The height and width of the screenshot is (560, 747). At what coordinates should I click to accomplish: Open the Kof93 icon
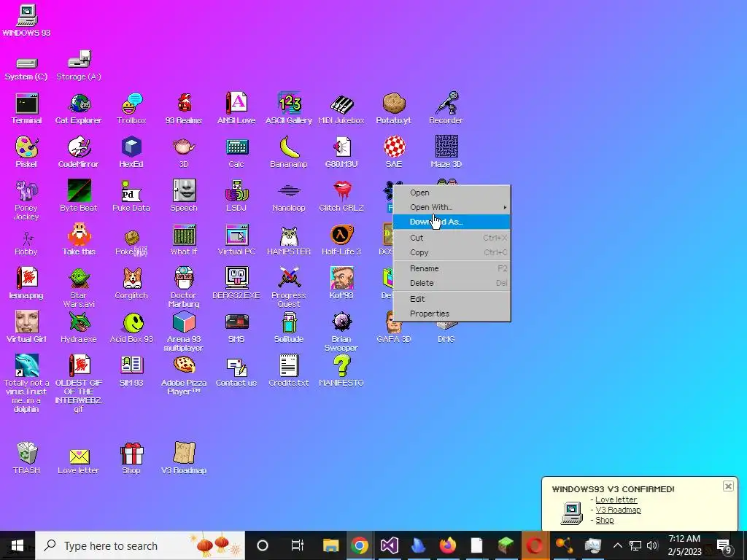click(x=341, y=284)
